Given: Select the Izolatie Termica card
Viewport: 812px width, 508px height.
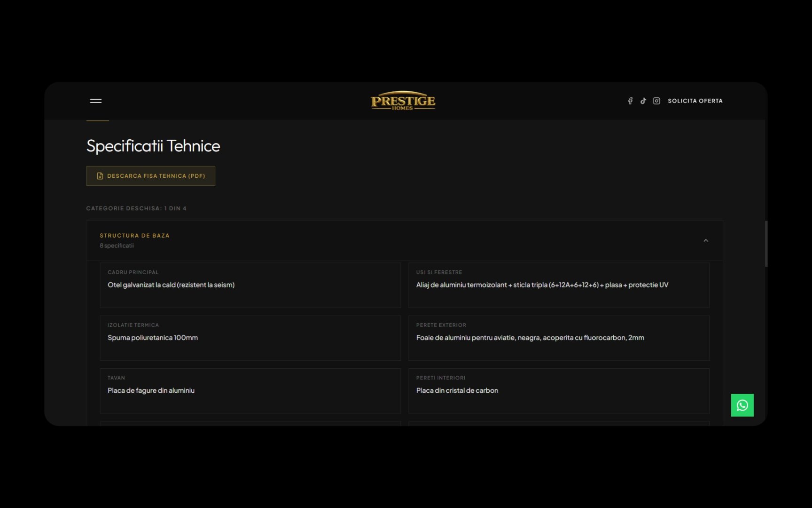Looking at the screenshot, I should coord(250,338).
